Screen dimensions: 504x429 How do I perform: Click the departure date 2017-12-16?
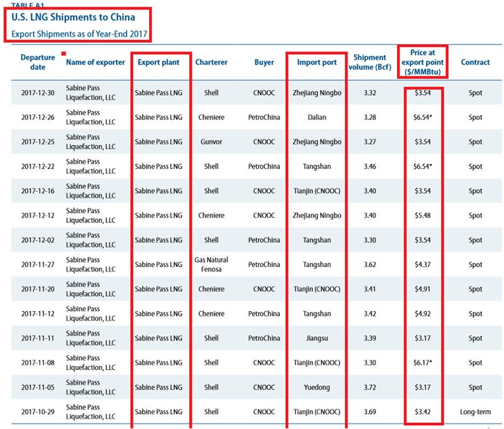[38, 191]
